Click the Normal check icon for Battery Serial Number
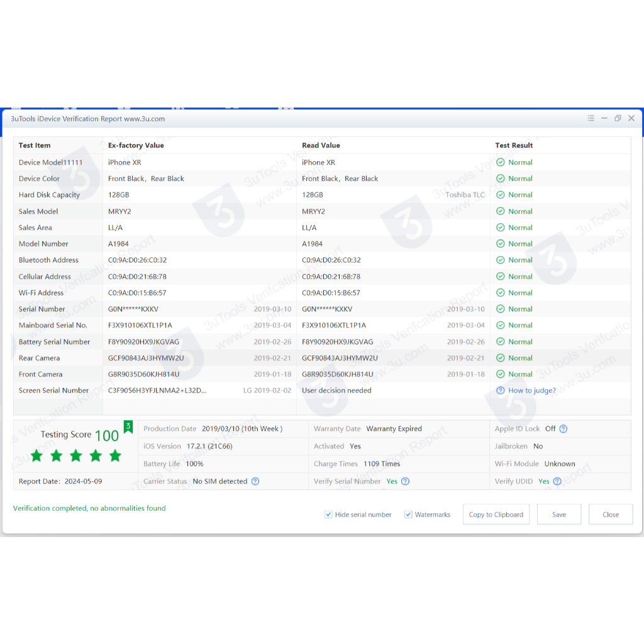Viewport: 644px width, 644px height. 500,341
